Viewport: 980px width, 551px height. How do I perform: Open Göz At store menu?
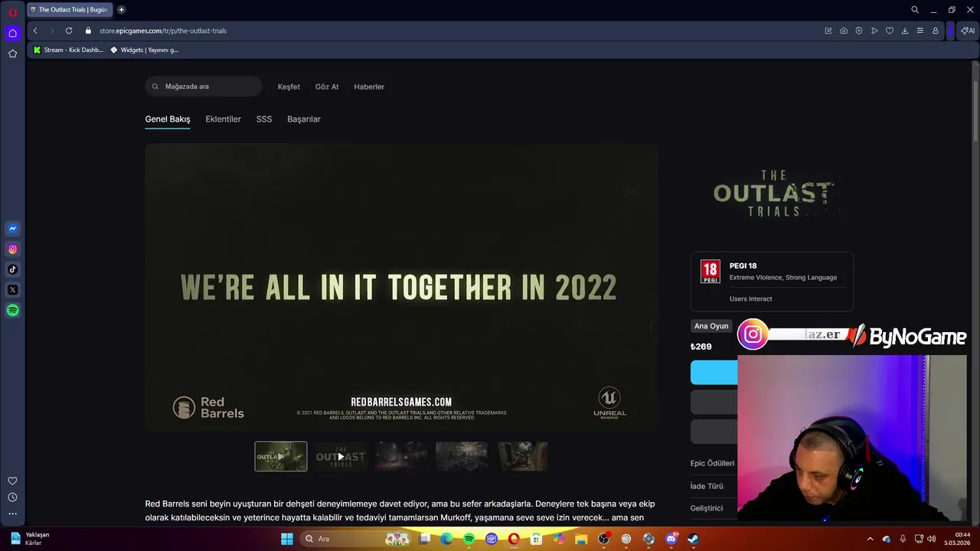[327, 86]
